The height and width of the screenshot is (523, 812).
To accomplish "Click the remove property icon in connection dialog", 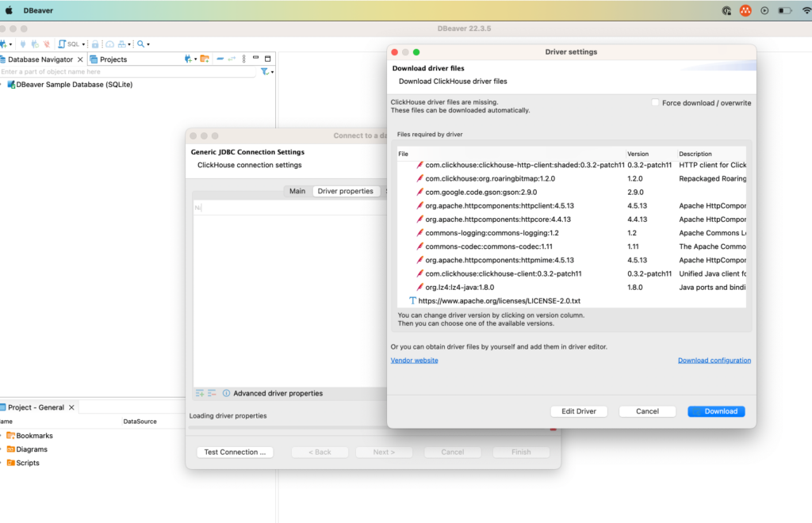I will click(x=212, y=394).
